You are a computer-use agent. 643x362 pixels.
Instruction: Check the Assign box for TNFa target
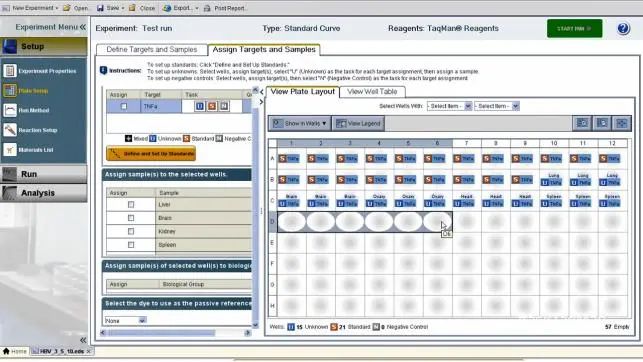(x=124, y=106)
